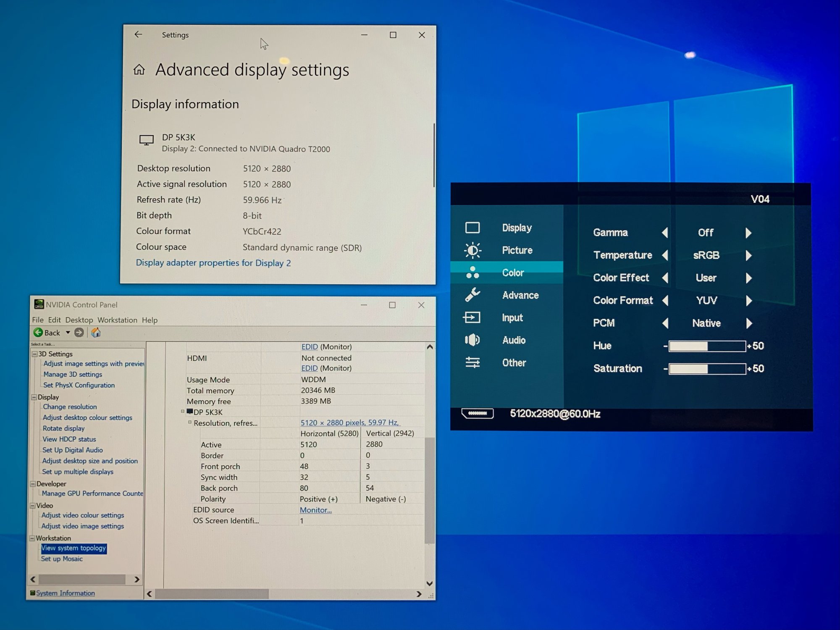Open the Workstation menu
Screen dimensions: 840x630
point(117,320)
